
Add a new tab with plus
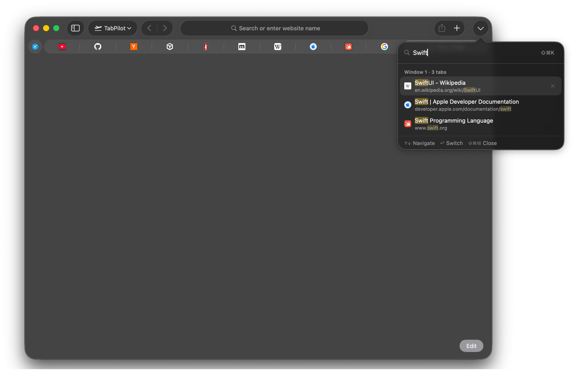point(457,28)
